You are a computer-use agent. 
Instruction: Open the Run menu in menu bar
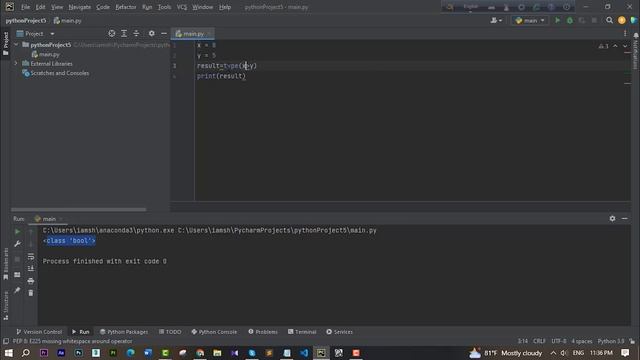click(x=147, y=7)
